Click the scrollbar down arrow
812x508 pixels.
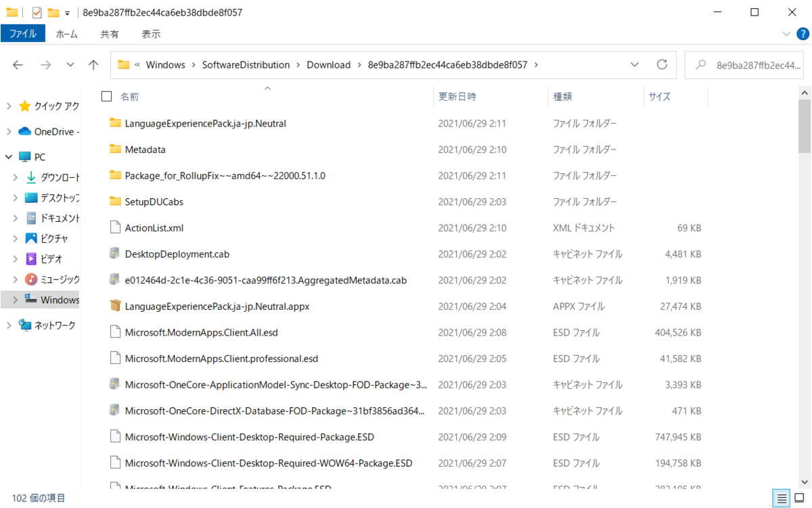[805, 481]
